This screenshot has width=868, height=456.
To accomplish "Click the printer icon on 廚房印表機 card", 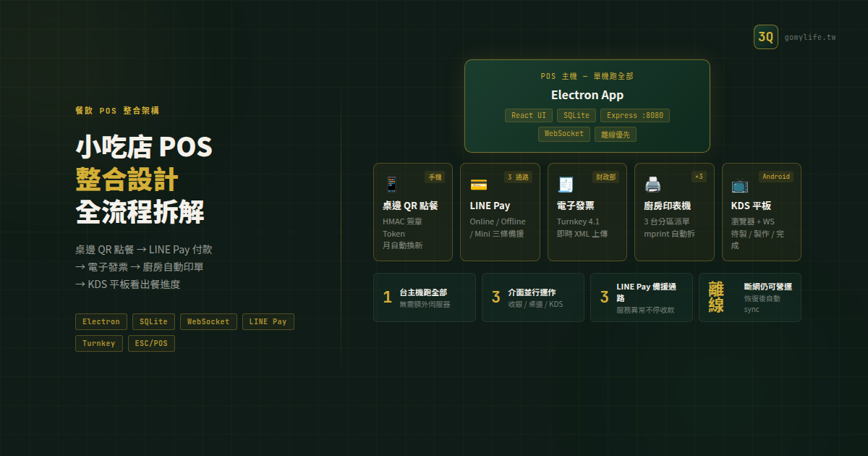I will pyautogui.click(x=652, y=185).
